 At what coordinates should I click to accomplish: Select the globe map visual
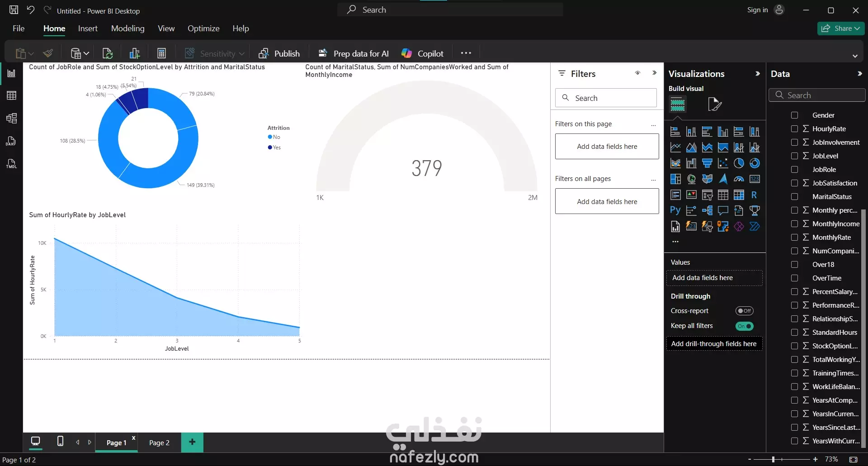click(x=691, y=179)
